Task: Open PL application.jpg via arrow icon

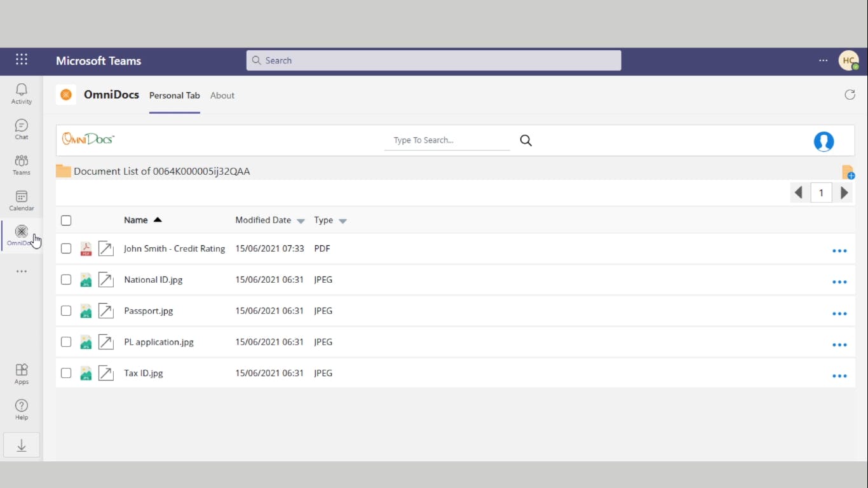Action: (x=106, y=342)
